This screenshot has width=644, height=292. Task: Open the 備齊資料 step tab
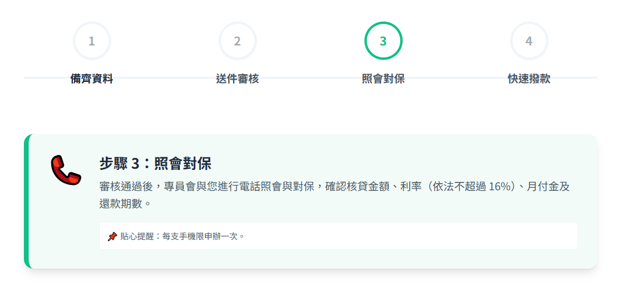click(91, 78)
